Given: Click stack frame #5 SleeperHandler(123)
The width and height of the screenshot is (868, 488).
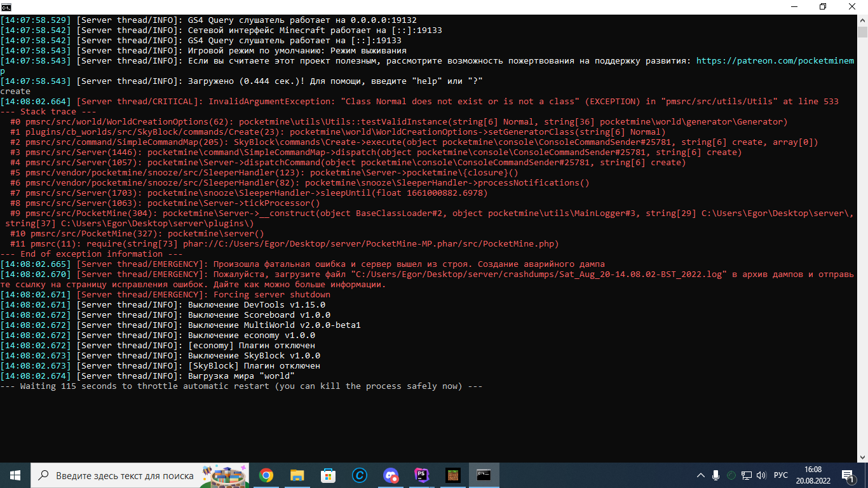Looking at the screenshot, I should coord(264,173).
